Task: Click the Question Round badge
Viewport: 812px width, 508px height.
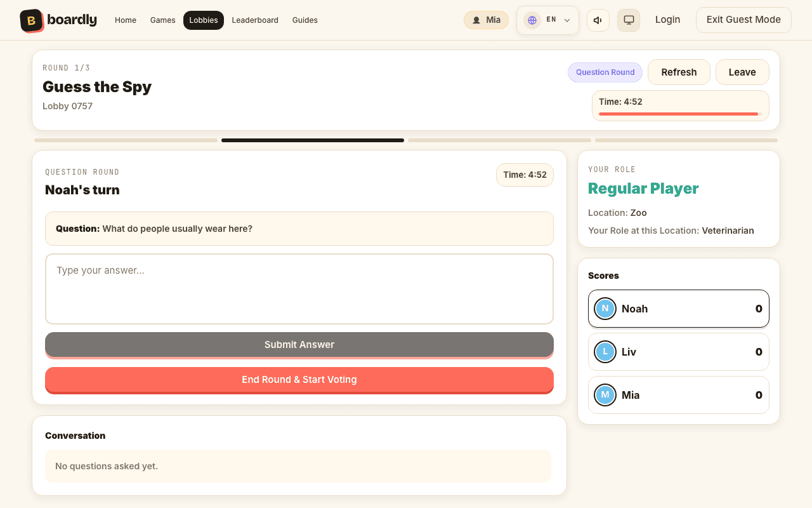Action: (x=605, y=72)
